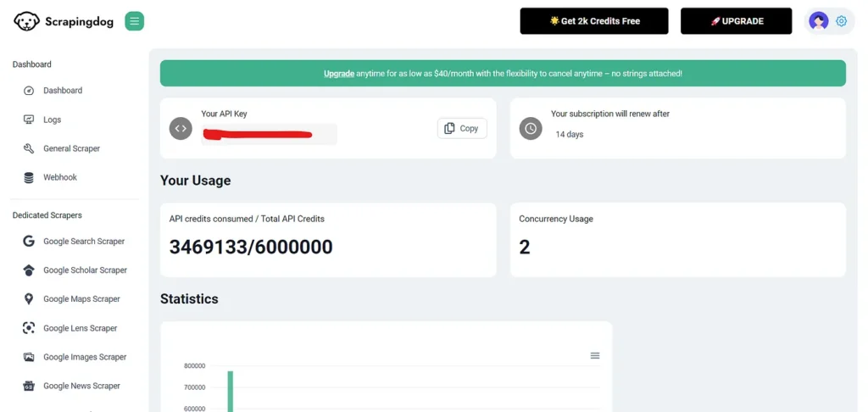Select General Scraper in sidebar
Screen dimensions: 868x412
pos(71,148)
